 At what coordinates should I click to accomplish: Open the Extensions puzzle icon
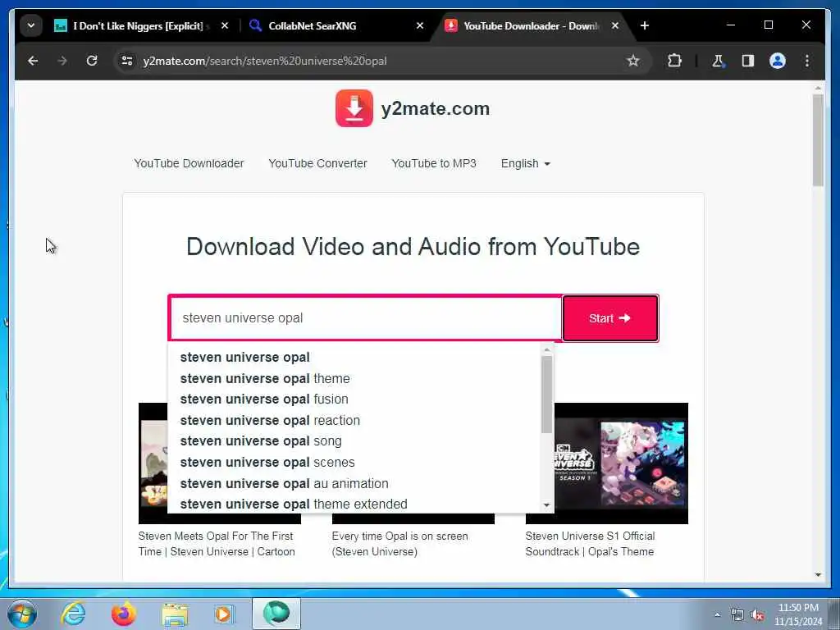pyautogui.click(x=675, y=61)
